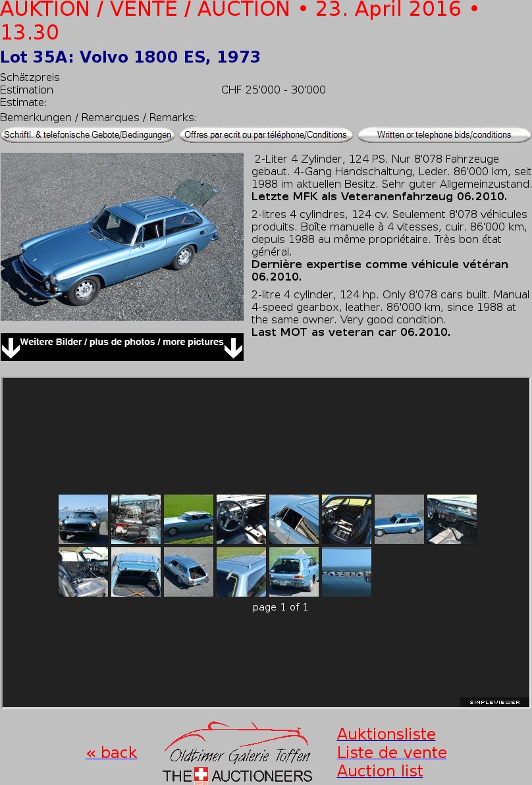The image size is (532, 785).
Task: Open thumbnail of rear side window detail
Action: [x=294, y=519]
